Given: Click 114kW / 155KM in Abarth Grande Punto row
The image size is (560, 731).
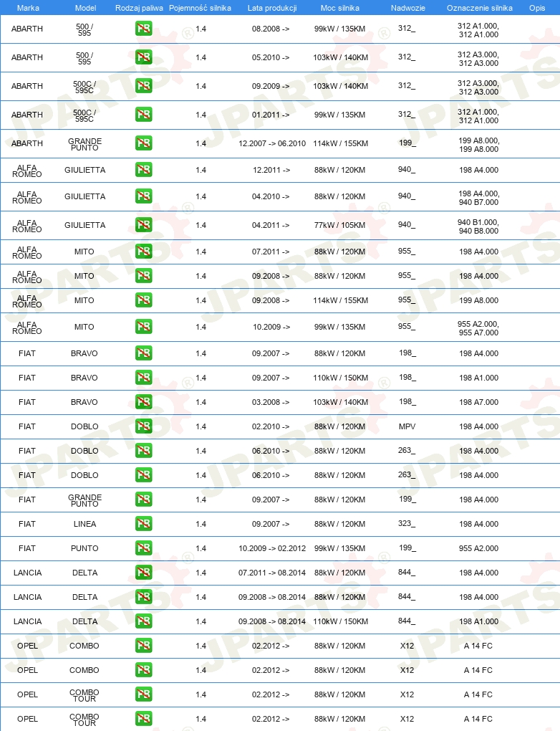Looking at the screenshot, I should [341, 143].
